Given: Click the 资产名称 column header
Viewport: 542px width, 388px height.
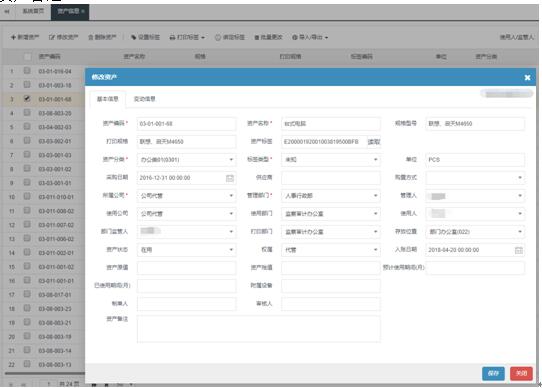Looking at the screenshot, I should point(134,56).
